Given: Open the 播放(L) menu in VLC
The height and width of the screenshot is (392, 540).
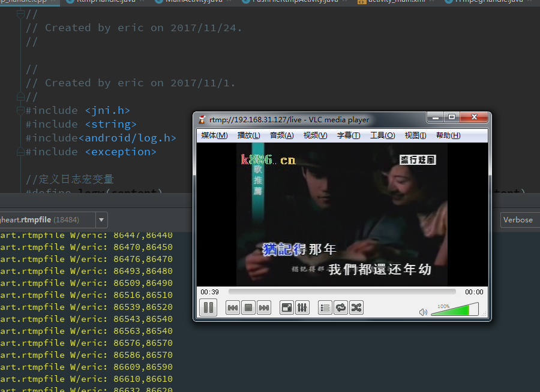Looking at the screenshot, I should [x=248, y=135].
